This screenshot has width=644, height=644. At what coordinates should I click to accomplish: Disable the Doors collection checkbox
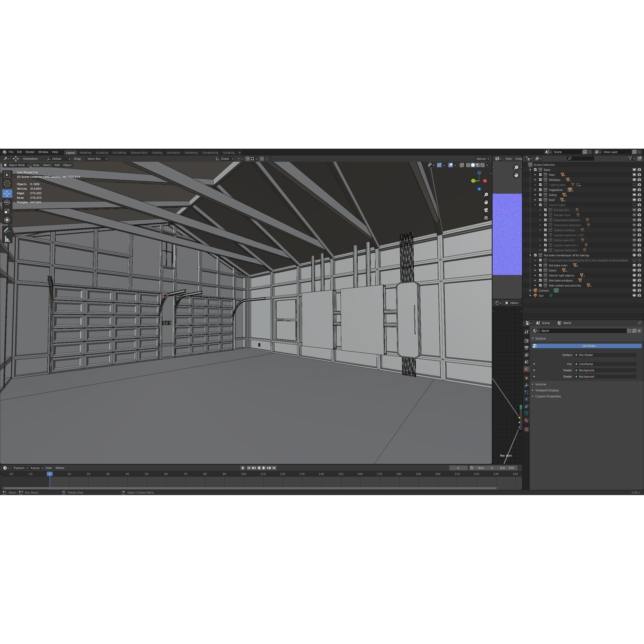pos(540,270)
